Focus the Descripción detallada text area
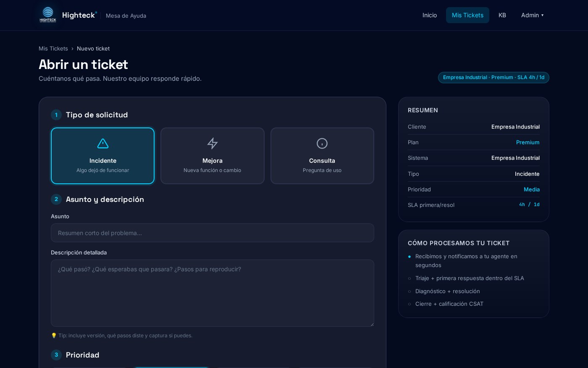 (x=213, y=293)
